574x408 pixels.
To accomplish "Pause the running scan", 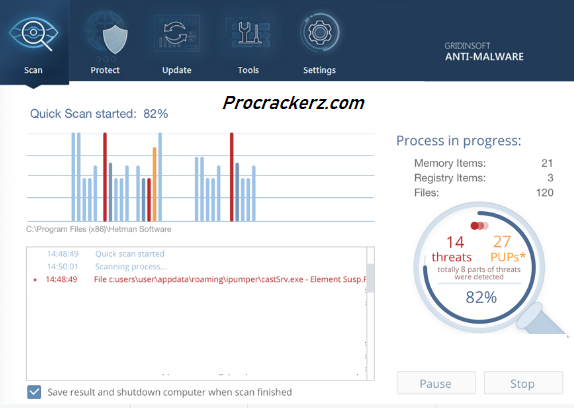I will point(436,383).
